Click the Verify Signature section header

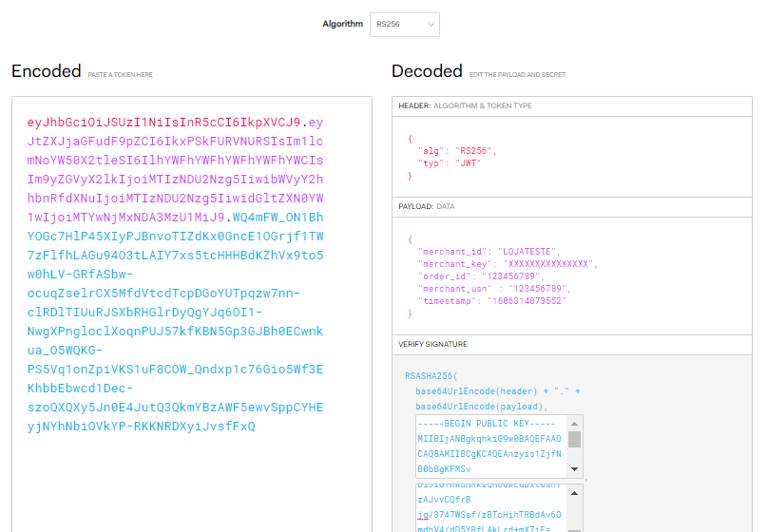[432, 344]
